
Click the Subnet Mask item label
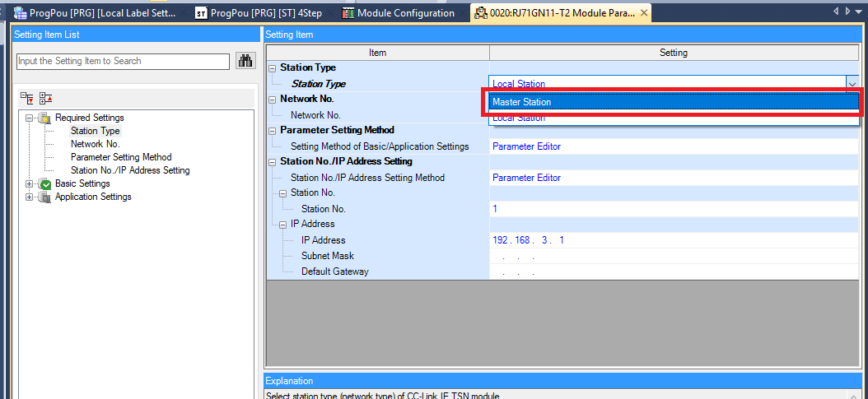(328, 256)
